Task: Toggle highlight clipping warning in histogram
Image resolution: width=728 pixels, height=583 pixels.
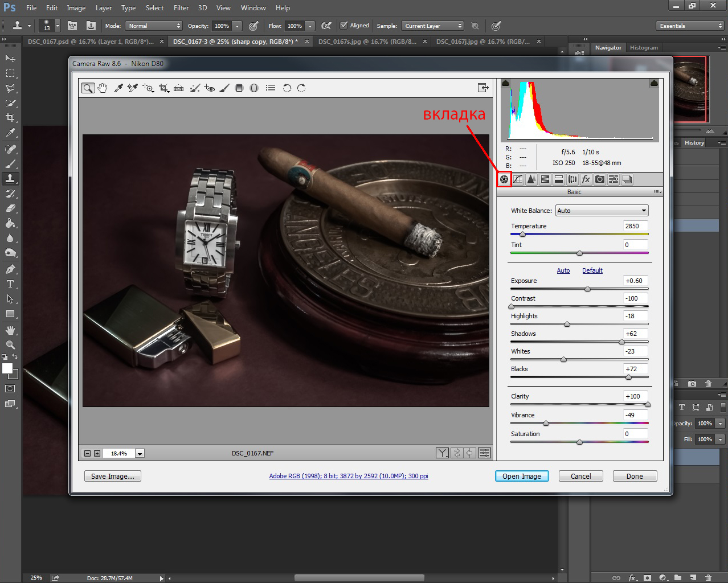Action: tap(654, 83)
